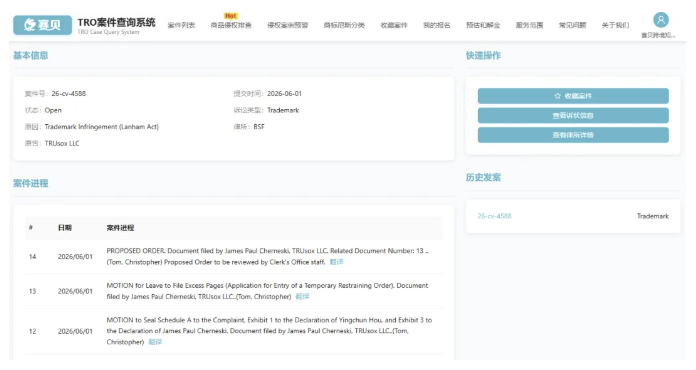Open 收藏案件 in the top navigation menu
Image resolution: width=696 pixels, height=370 pixels.
click(394, 25)
